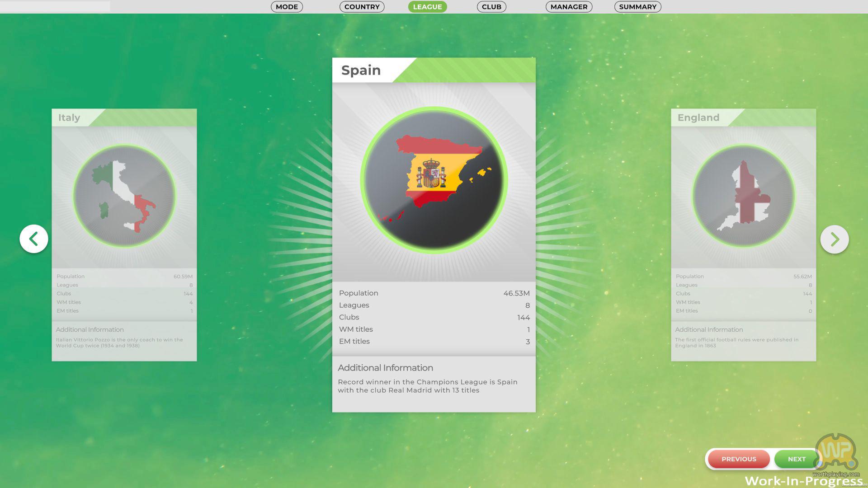Image resolution: width=868 pixels, height=488 pixels.
Task: Click Spain's Population stat row
Action: click(x=434, y=293)
